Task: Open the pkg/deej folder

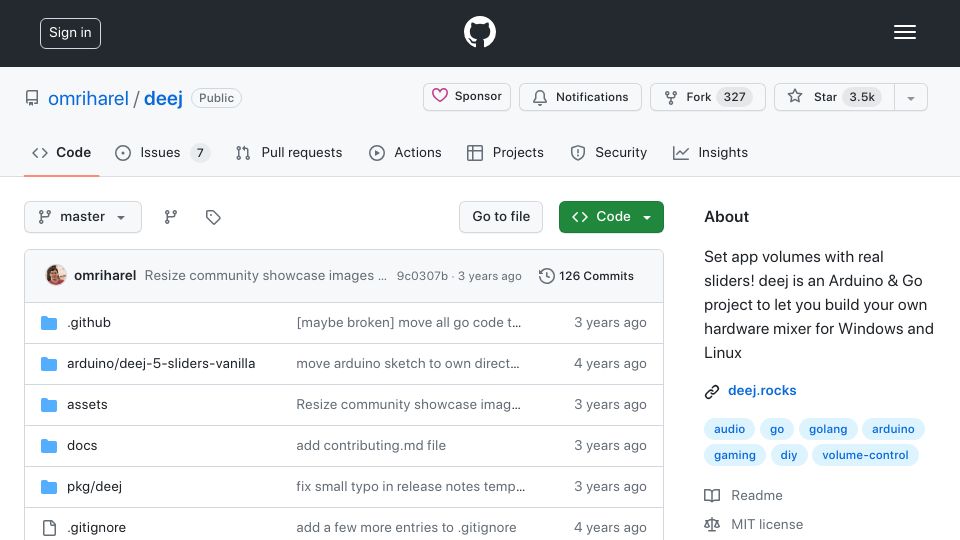Action: (x=94, y=487)
